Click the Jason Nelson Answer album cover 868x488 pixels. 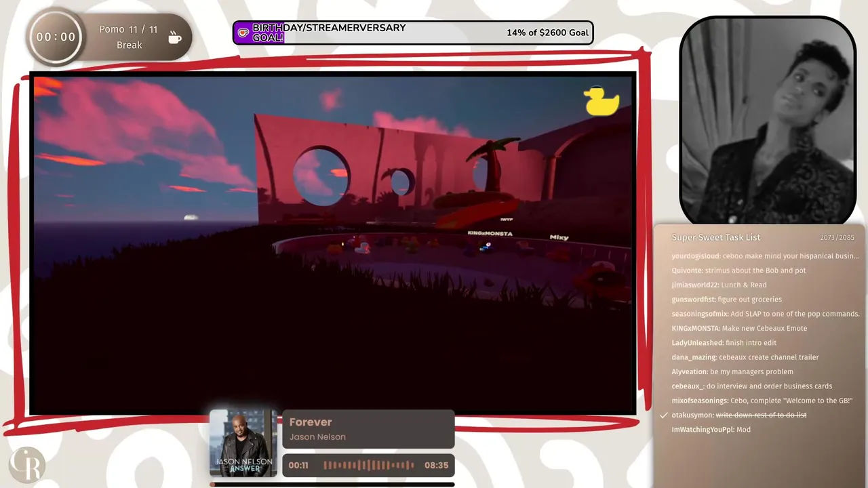(243, 443)
